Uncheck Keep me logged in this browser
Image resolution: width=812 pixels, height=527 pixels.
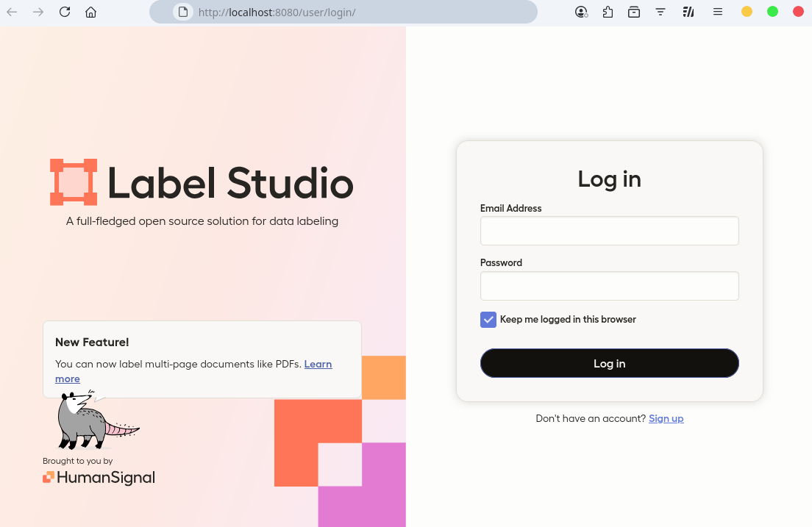pyautogui.click(x=488, y=320)
